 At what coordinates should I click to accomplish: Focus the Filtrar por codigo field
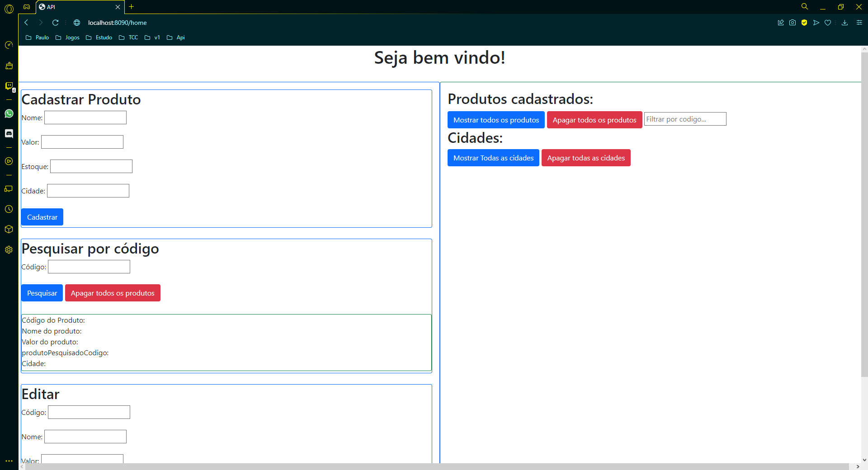[684, 119]
